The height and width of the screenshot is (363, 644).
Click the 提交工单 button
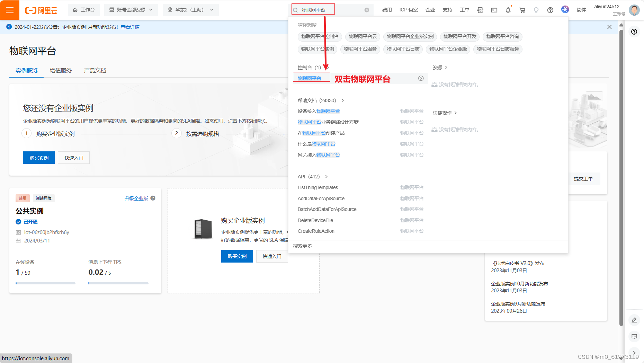(583, 179)
